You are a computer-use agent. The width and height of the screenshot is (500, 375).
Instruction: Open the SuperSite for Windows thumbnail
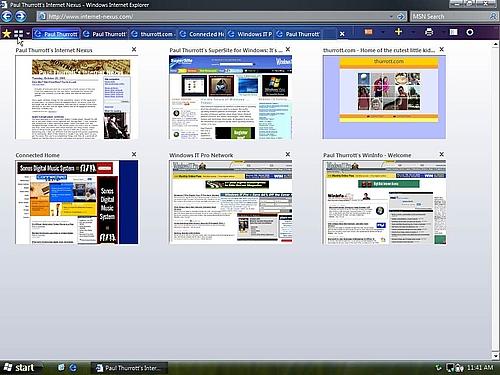tap(230, 97)
